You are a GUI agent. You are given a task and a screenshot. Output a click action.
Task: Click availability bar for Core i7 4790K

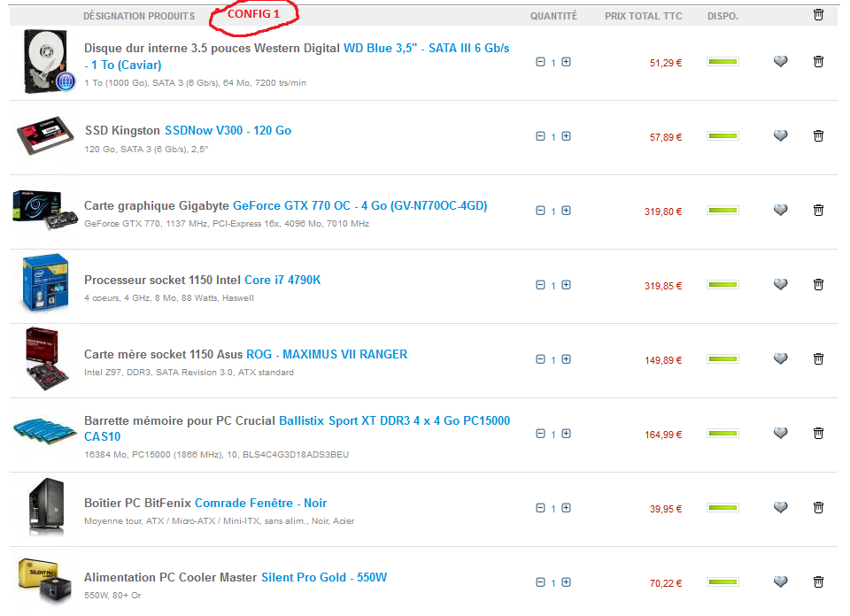point(722,284)
